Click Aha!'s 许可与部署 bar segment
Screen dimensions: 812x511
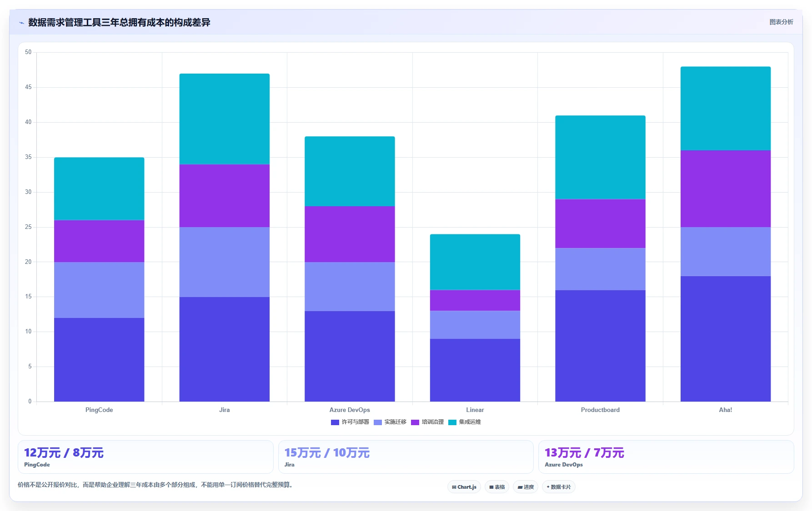point(726,339)
